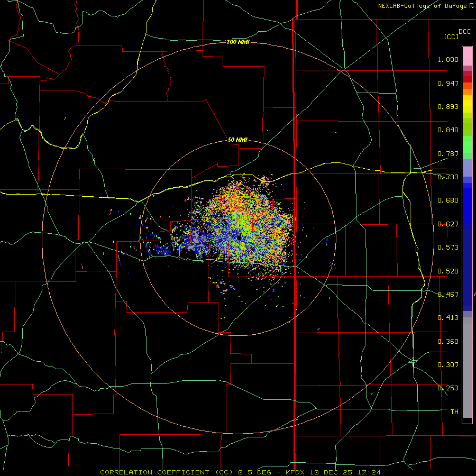This screenshot has height=476, width=476.
Task: Click the 0.307 scale value
Action: point(448,365)
